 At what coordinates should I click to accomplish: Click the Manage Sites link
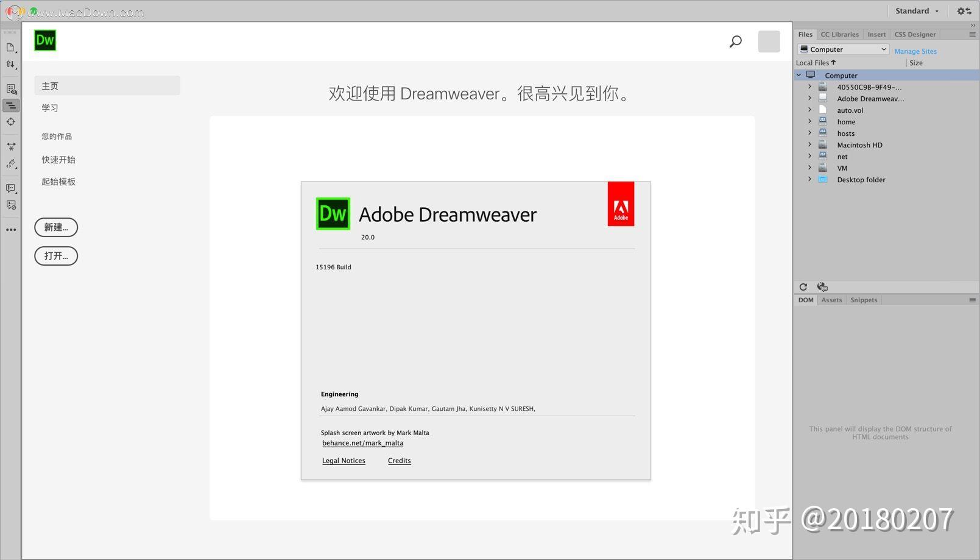(x=915, y=51)
